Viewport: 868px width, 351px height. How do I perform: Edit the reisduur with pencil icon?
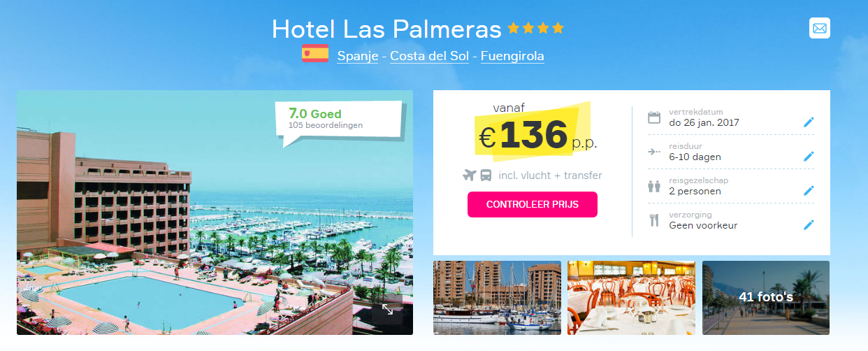point(809,157)
